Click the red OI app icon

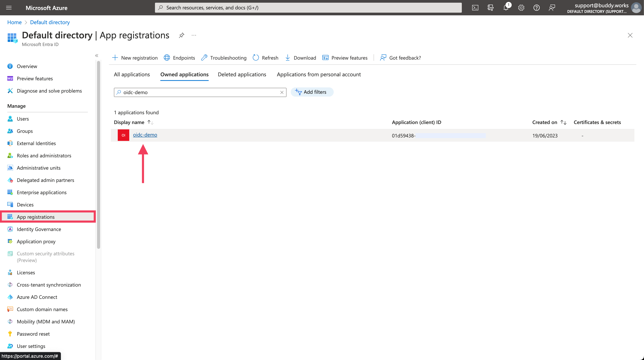[123, 135]
